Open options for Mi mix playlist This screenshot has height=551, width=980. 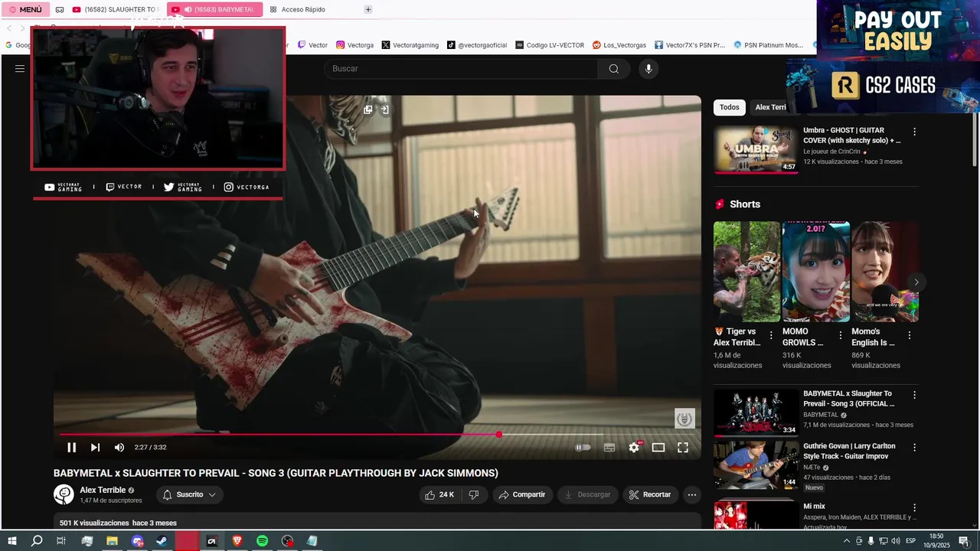tap(914, 507)
